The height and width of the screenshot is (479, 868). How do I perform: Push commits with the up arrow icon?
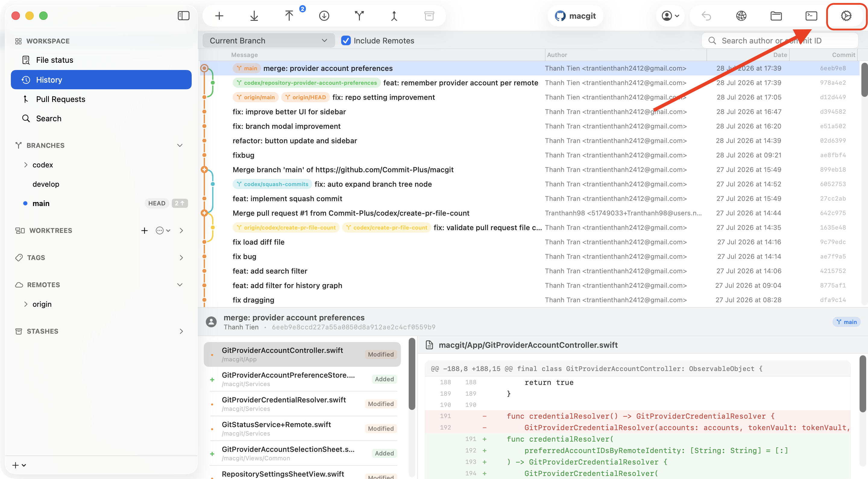[289, 15]
